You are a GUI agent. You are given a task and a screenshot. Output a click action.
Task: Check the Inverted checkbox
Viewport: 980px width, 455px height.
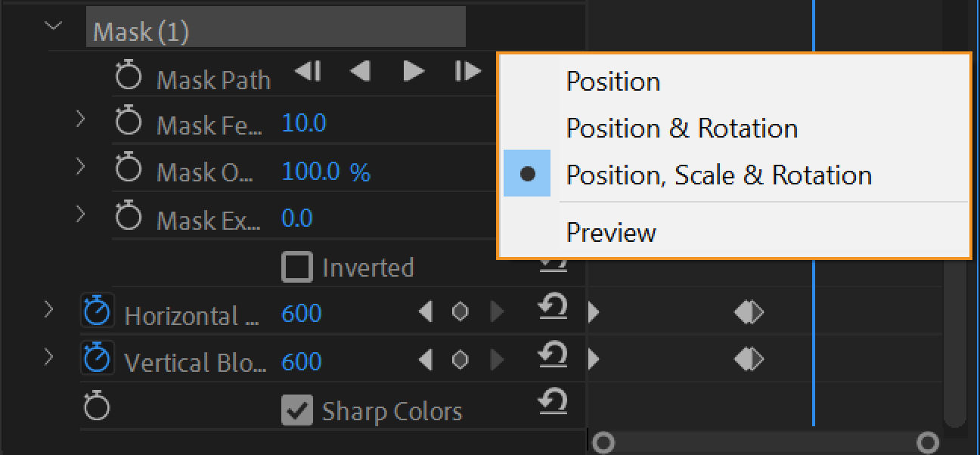point(298,265)
